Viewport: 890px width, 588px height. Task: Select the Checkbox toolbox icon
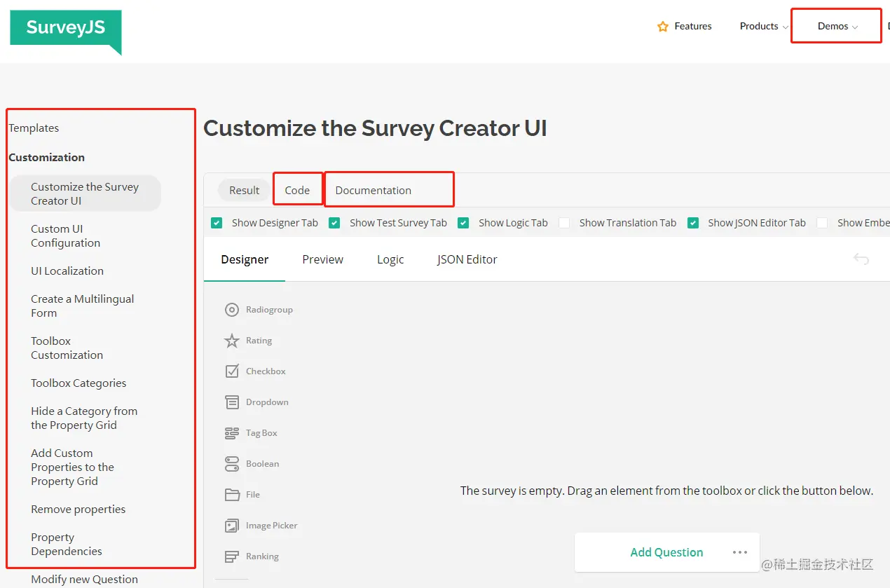pos(232,371)
